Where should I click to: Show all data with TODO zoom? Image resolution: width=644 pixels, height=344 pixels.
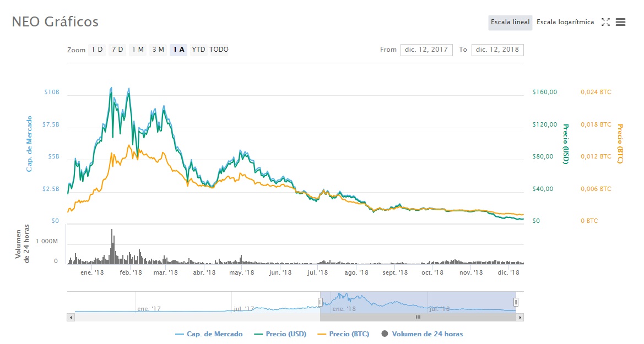click(x=219, y=50)
